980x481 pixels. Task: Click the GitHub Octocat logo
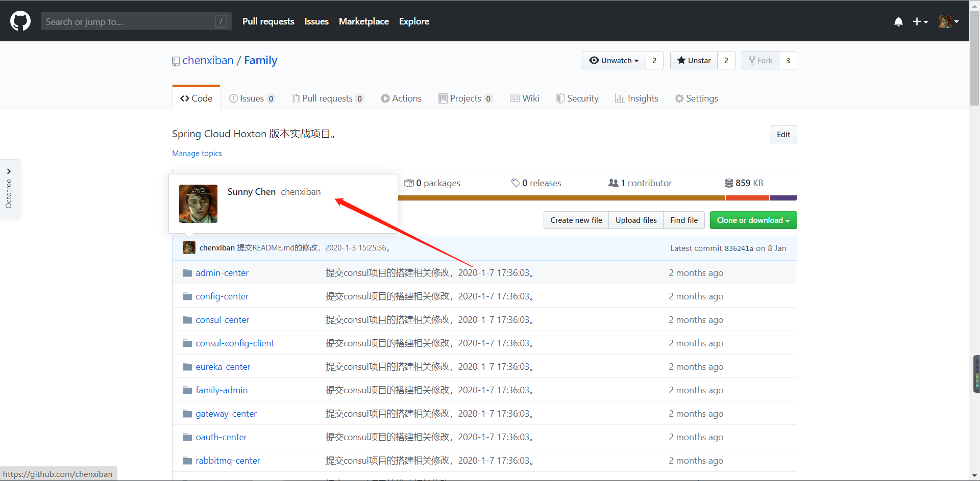[19, 20]
